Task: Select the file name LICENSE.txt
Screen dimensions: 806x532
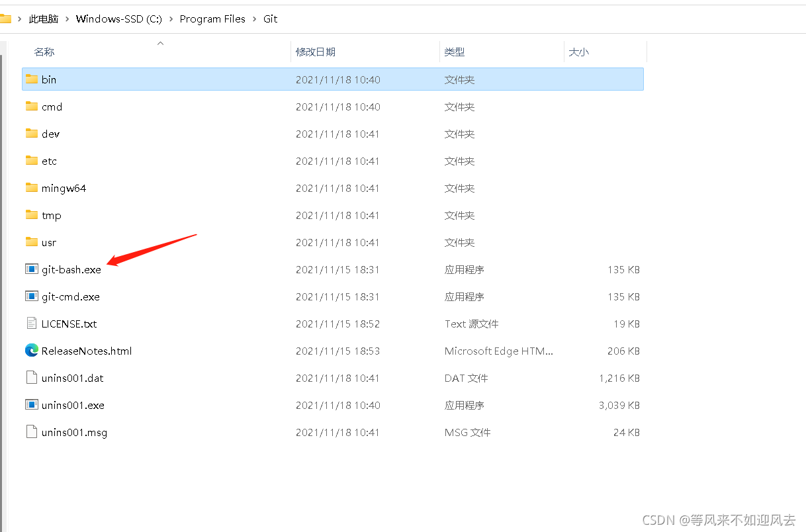Action: tap(69, 324)
